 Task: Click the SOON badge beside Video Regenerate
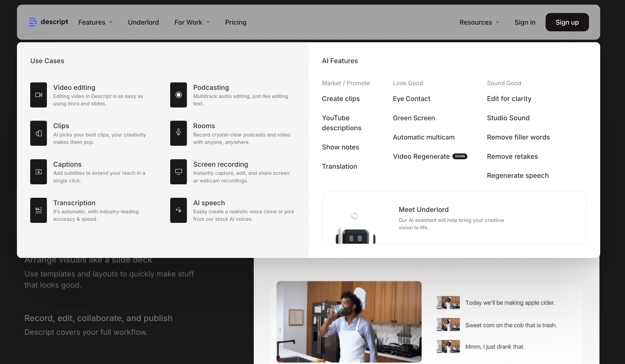coord(459,156)
